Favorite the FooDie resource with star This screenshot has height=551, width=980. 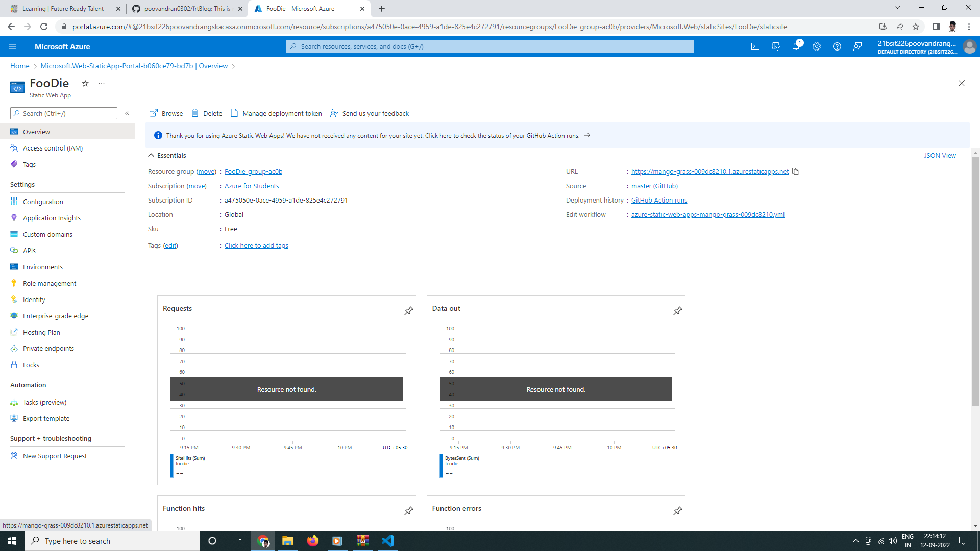point(85,83)
